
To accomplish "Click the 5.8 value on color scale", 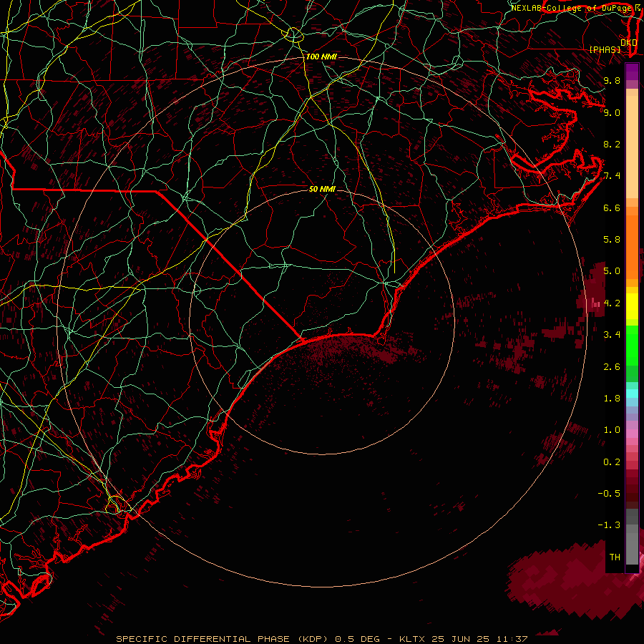I will [x=612, y=240].
